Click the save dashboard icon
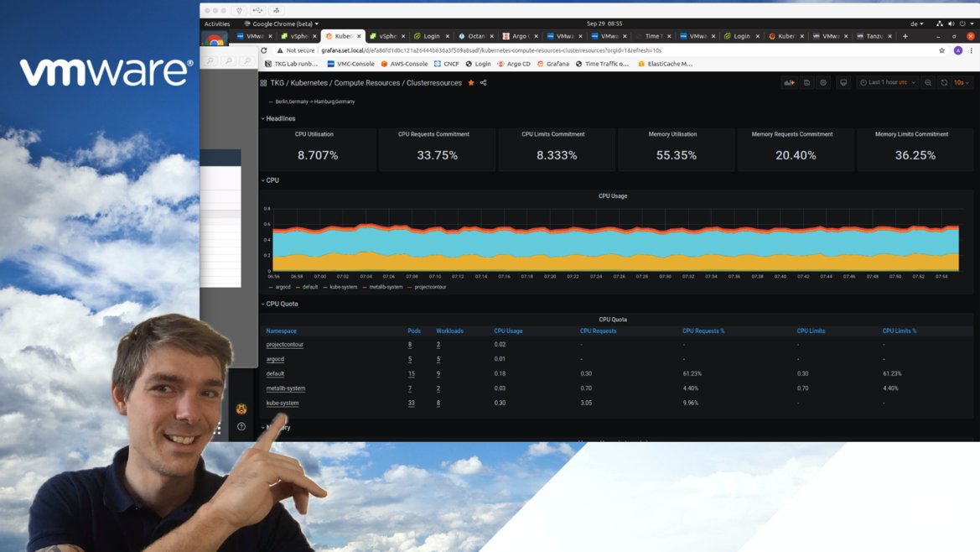Image resolution: width=980 pixels, height=552 pixels. pos(806,82)
